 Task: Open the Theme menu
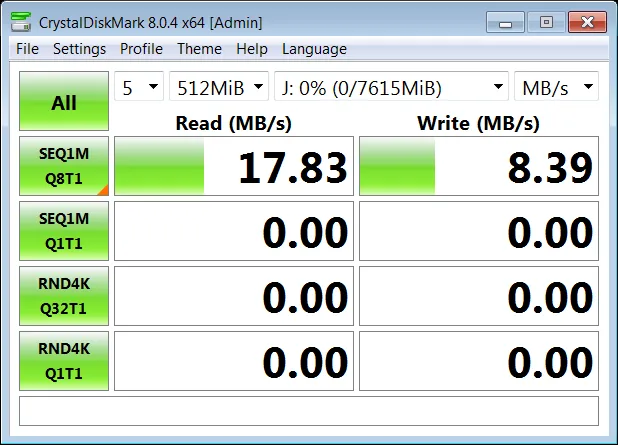[199, 49]
